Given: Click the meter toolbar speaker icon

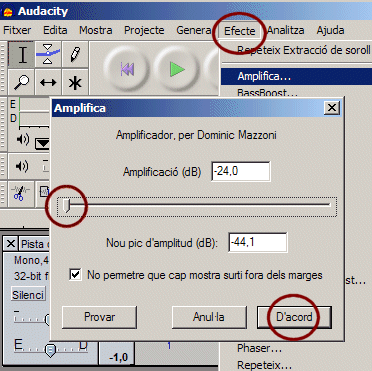Looking at the screenshot, I should point(23,139).
